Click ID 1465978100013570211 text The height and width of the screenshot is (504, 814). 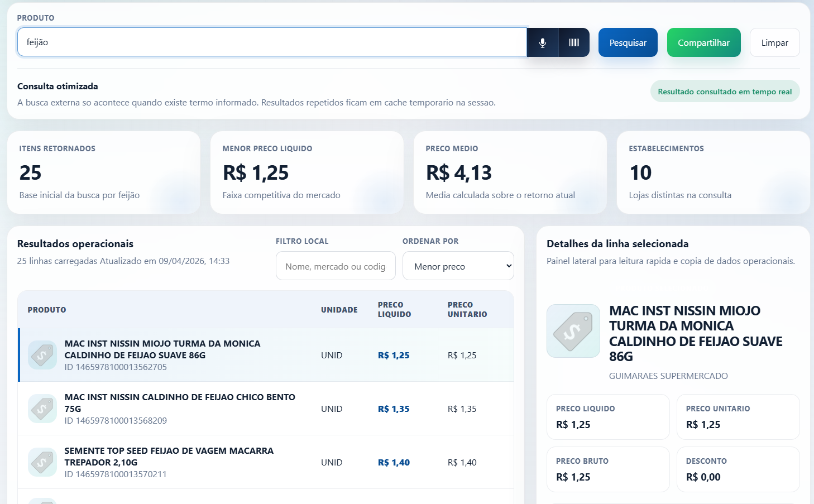pos(116,474)
